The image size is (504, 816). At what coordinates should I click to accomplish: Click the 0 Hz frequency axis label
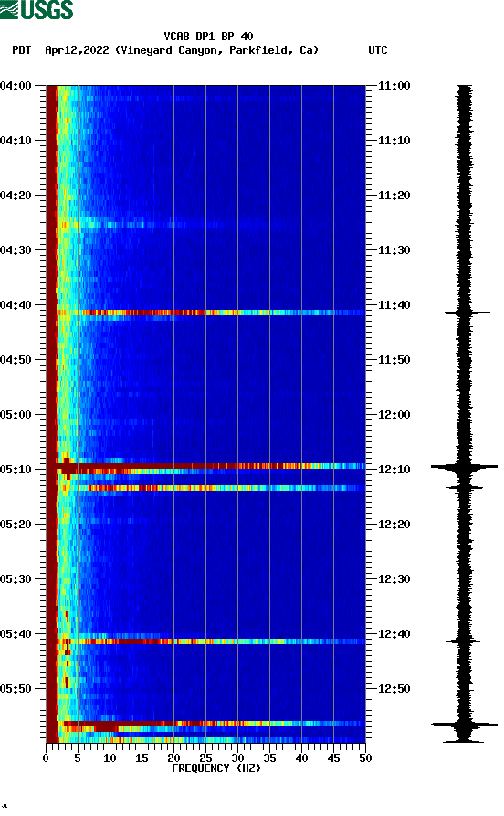tap(46, 758)
